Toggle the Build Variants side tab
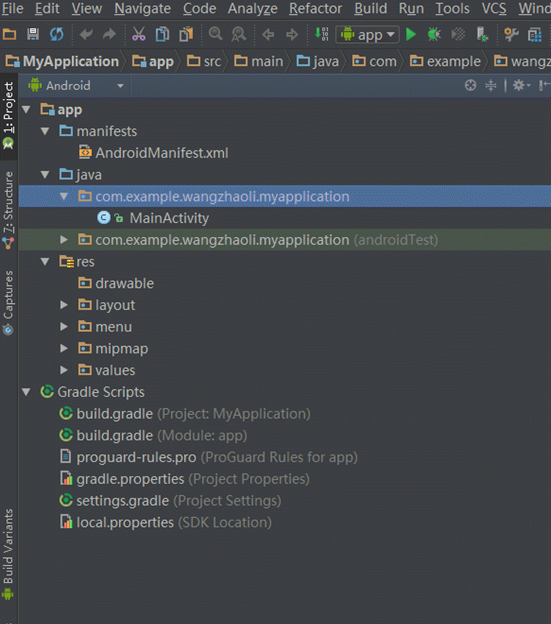The width and height of the screenshot is (551, 624). [x=8, y=554]
